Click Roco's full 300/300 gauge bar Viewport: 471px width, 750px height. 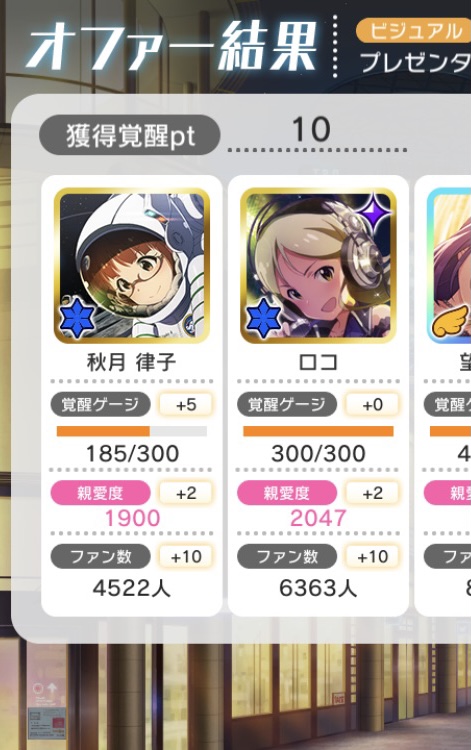[318, 431]
